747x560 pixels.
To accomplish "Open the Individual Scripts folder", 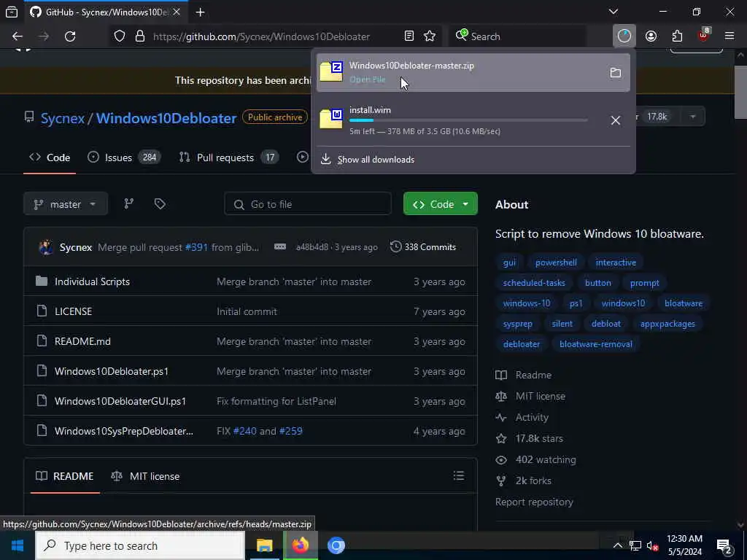I will (92, 281).
